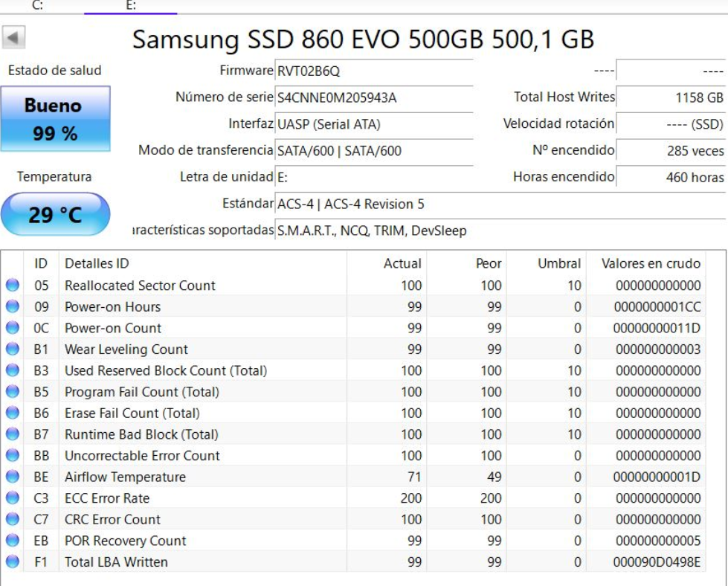
Task: Select the E: drive tab
Action: point(130,5)
